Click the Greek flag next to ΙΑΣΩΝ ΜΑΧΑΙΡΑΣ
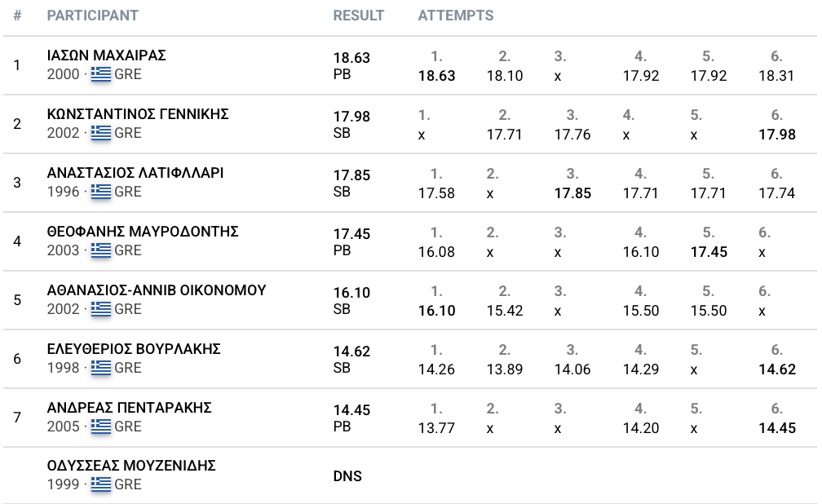Viewport: 822px width, 504px height. pyautogui.click(x=100, y=74)
